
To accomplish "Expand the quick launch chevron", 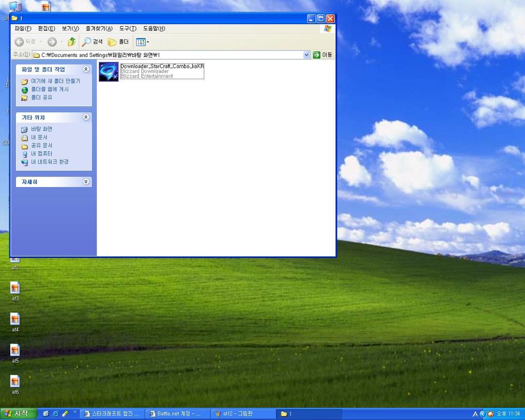I will click(75, 412).
